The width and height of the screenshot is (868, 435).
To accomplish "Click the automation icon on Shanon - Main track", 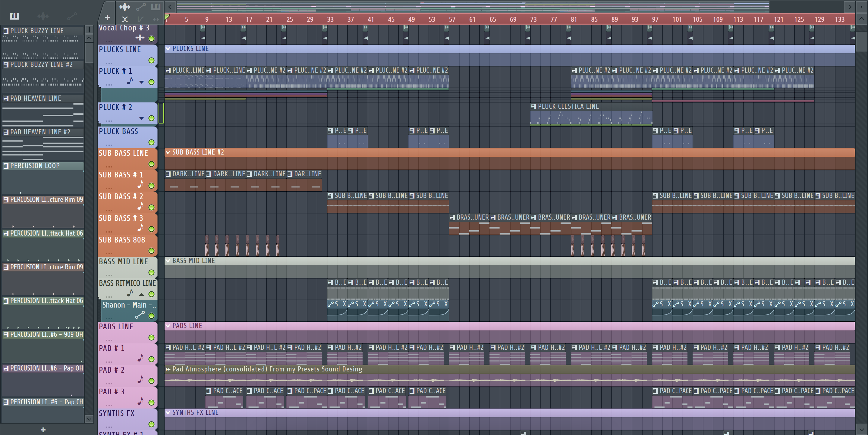I will [140, 315].
